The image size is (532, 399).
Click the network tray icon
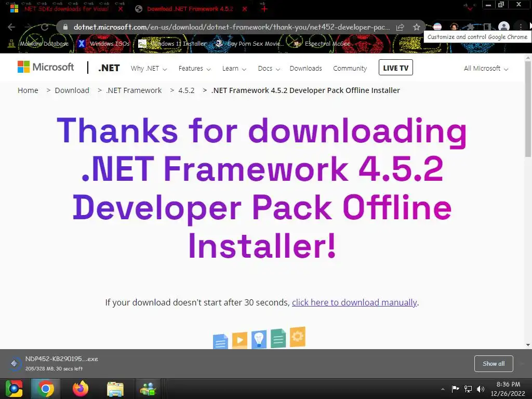click(x=468, y=389)
